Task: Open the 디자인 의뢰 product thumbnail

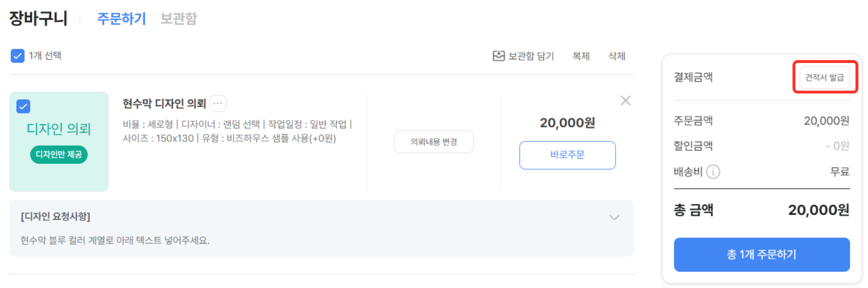Action: tap(59, 142)
